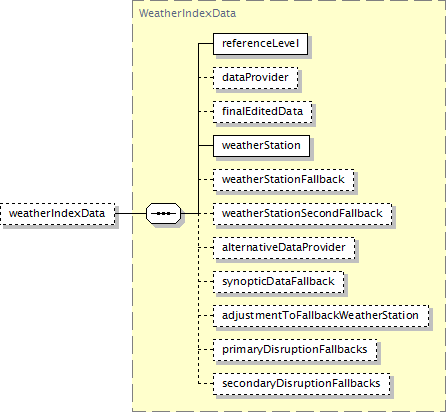Viewport: 446px width, 412px height.
Task: Click the synopticDataFallback element
Action: pos(278,282)
